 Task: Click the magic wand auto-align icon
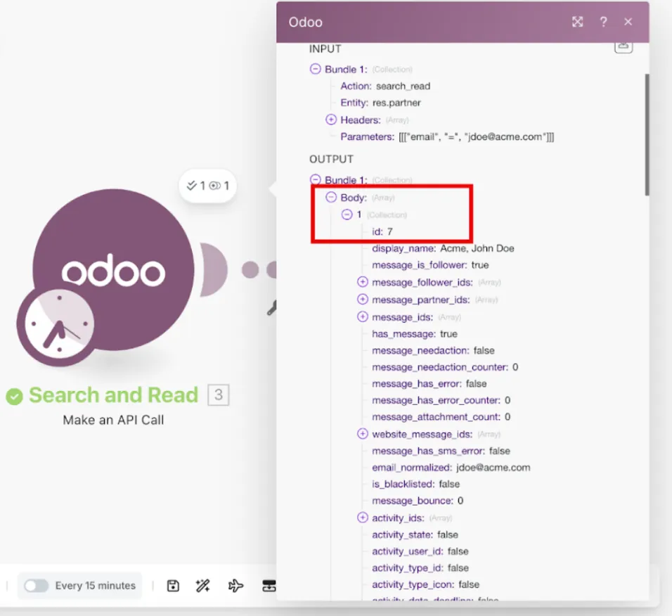pyautogui.click(x=202, y=586)
